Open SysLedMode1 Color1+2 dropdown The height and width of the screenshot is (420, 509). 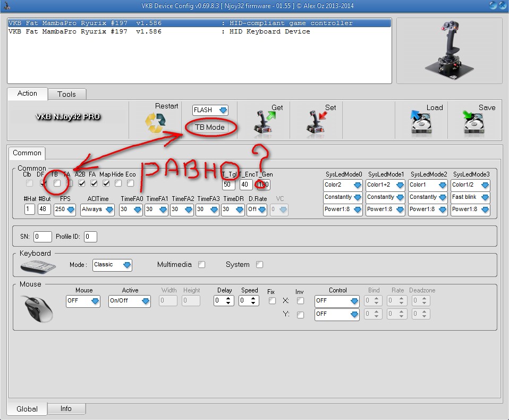pyautogui.click(x=385, y=185)
